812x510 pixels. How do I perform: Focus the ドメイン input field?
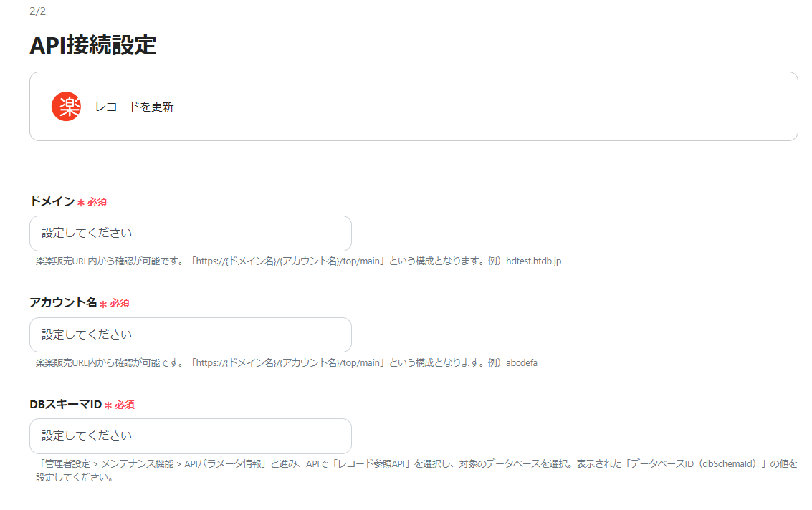coord(190,233)
